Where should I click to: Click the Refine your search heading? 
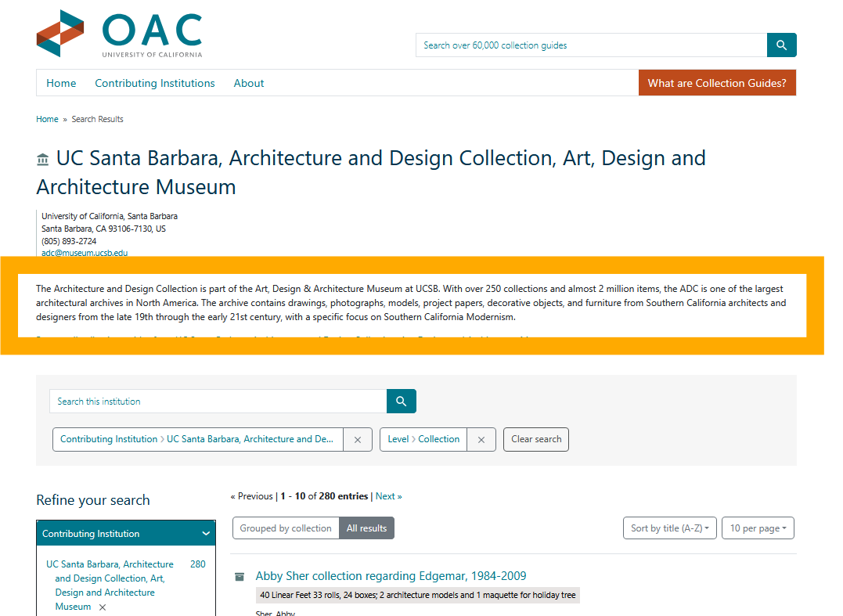[x=93, y=500]
